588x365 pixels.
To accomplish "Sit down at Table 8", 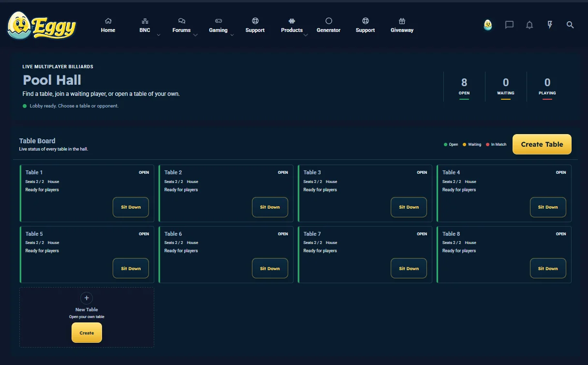I will tap(548, 269).
